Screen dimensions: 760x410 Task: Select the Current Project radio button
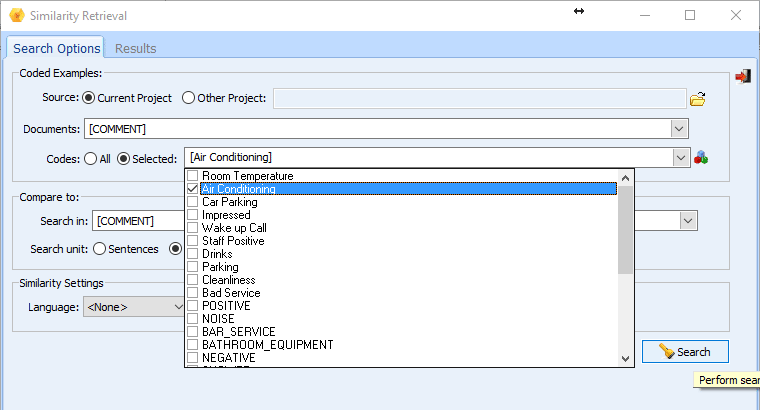(x=88, y=98)
